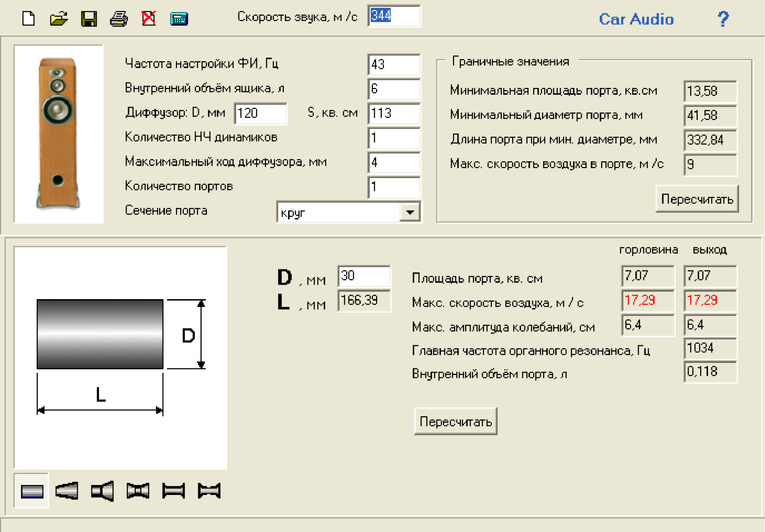Click the Скорость звука input field

[x=394, y=16]
